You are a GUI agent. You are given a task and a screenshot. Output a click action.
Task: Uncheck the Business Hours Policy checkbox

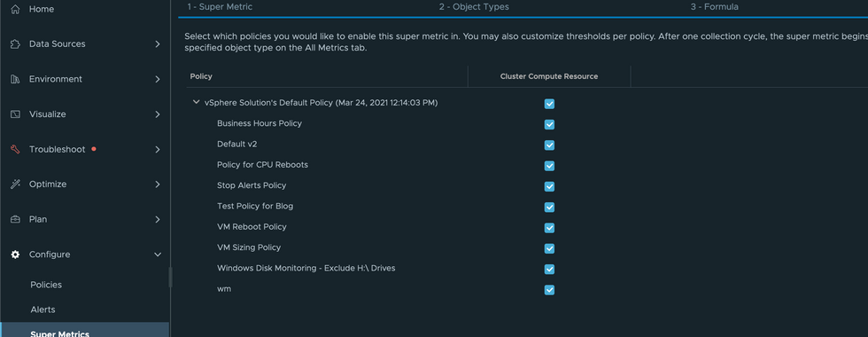tap(549, 124)
